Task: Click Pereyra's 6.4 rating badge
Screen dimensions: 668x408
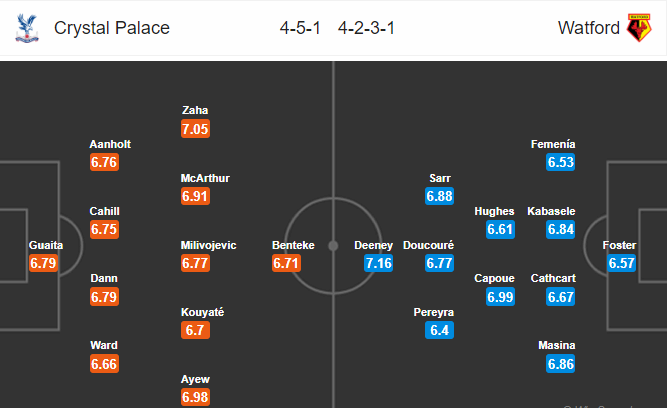Action: point(439,330)
